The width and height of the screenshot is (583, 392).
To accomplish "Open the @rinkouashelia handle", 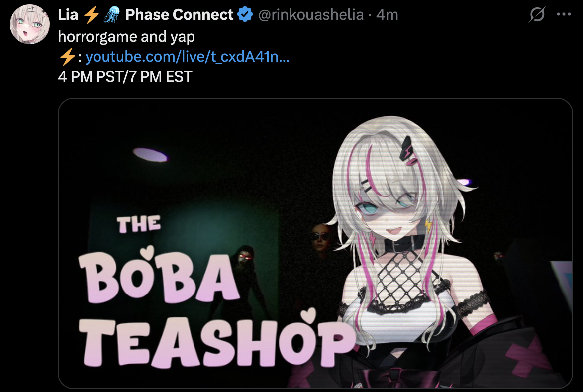I will (311, 15).
